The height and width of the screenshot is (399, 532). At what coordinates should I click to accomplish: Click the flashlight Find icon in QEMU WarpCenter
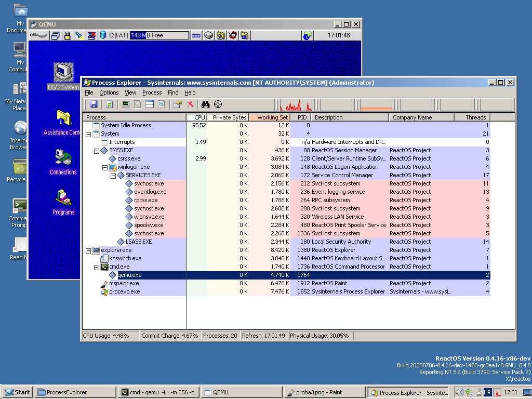click(x=79, y=35)
